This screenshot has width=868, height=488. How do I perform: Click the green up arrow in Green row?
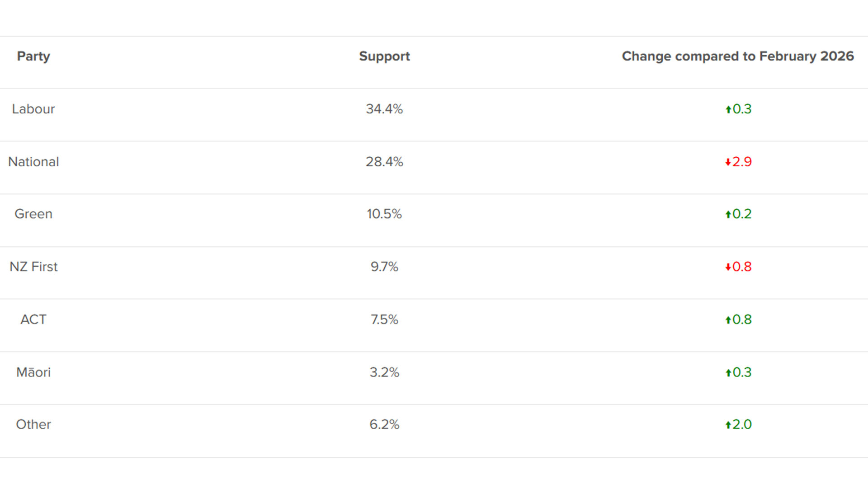click(728, 214)
